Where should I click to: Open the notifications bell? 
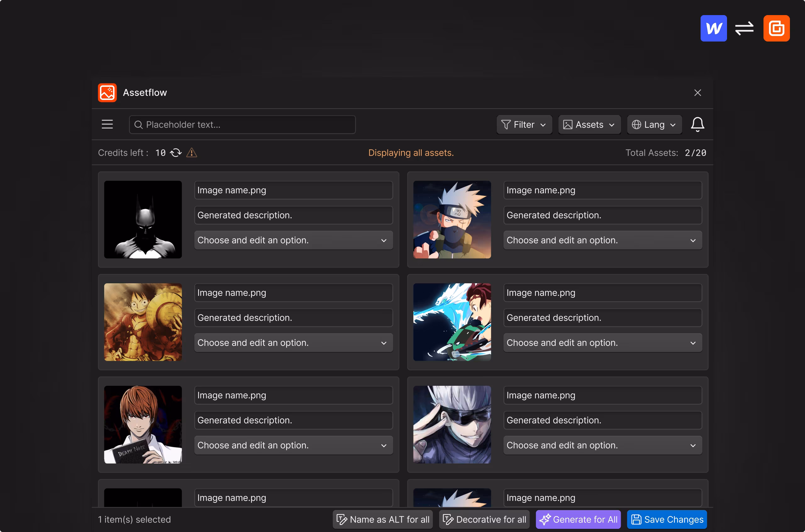point(697,125)
